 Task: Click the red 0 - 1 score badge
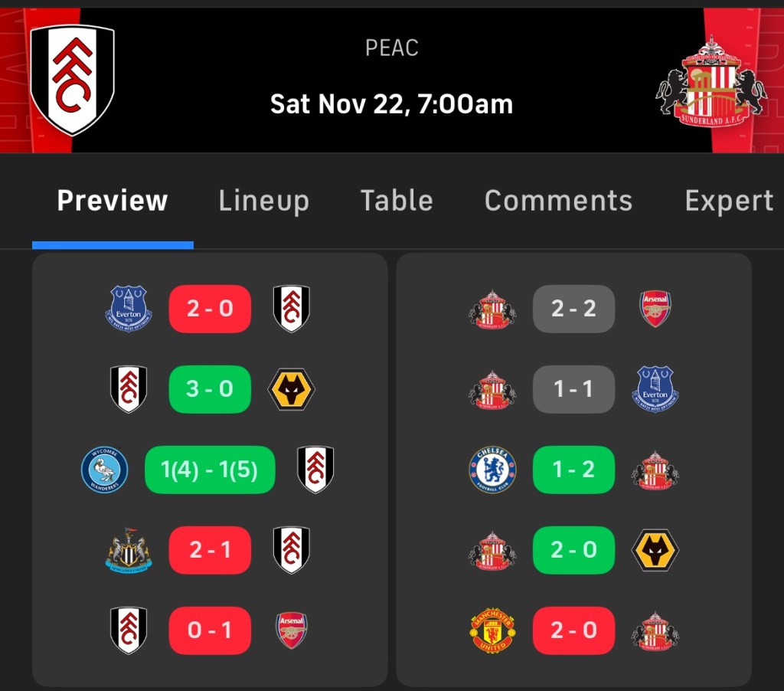click(210, 630)
